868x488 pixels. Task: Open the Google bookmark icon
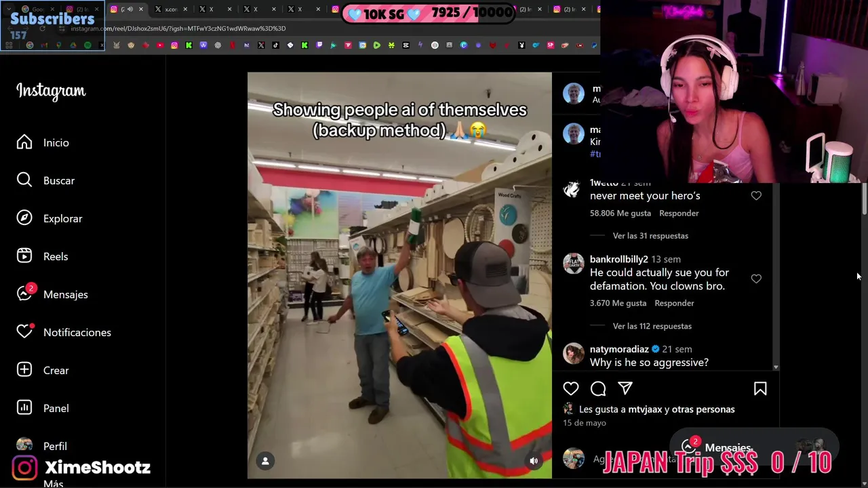pyautogui.click(x=30, y=45)
